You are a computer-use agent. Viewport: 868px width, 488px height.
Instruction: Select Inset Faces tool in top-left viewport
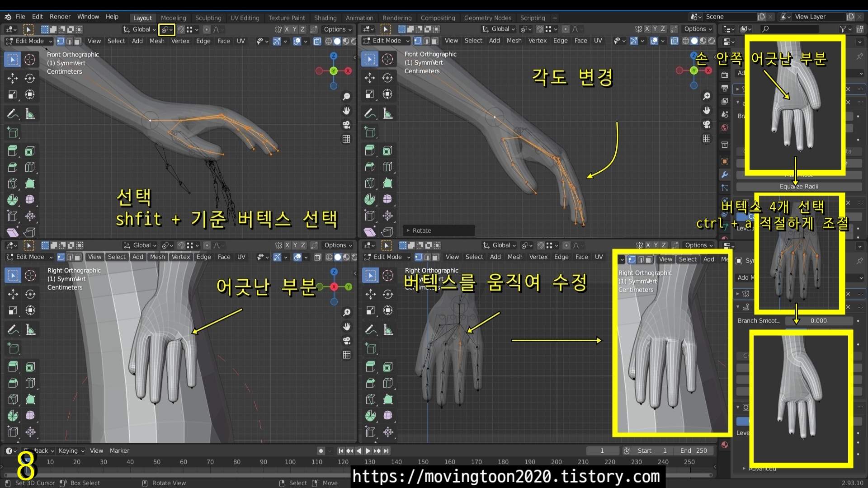coord(30,151)
